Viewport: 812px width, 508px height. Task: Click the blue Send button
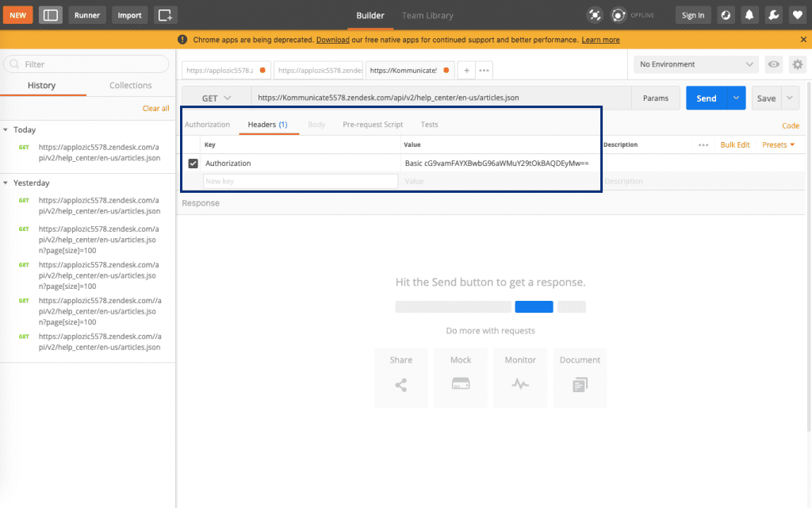point(707,98)
